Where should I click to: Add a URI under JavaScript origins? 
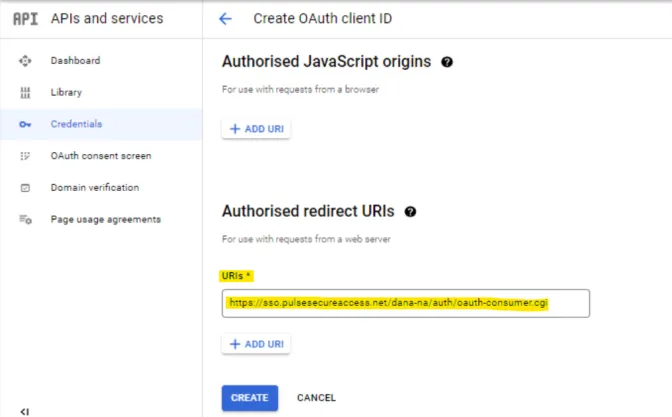(x=256, y=129)
